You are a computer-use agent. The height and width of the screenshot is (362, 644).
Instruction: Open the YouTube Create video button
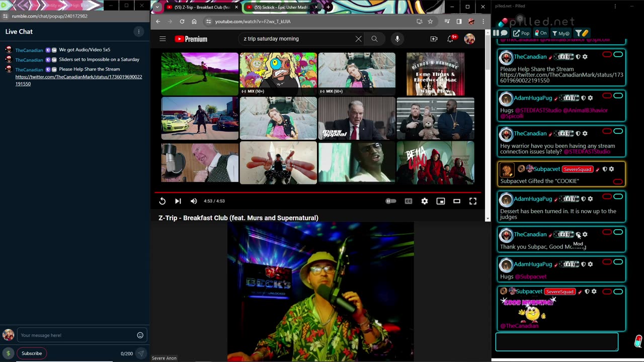434,39
